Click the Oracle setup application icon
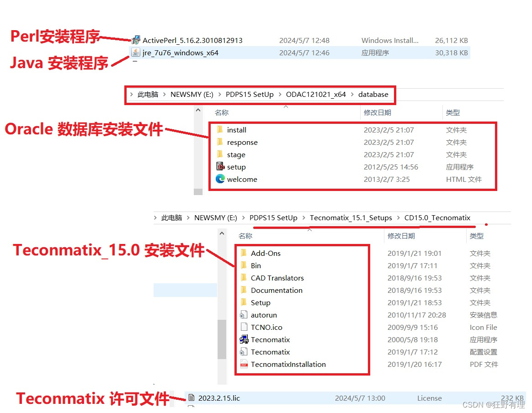 point(220,166)
